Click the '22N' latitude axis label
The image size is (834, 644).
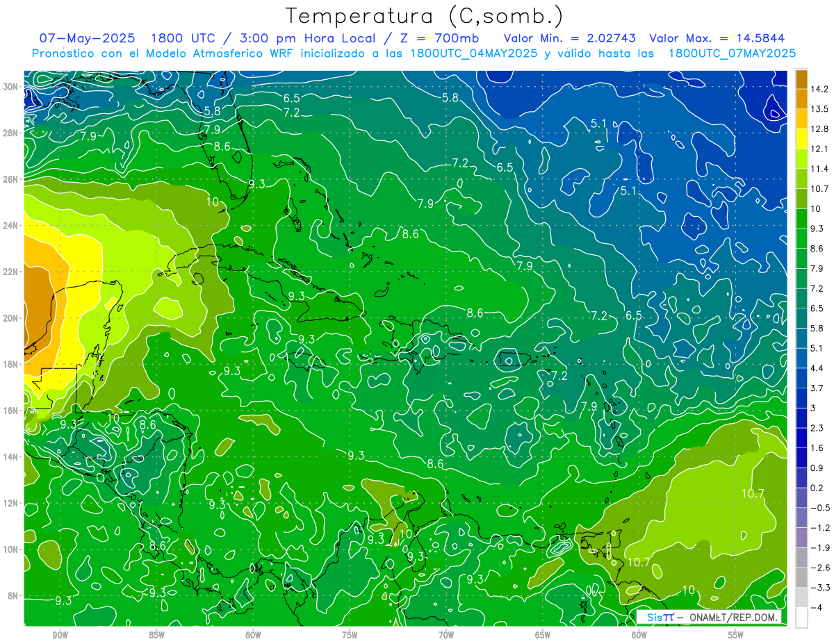[12, 272]
